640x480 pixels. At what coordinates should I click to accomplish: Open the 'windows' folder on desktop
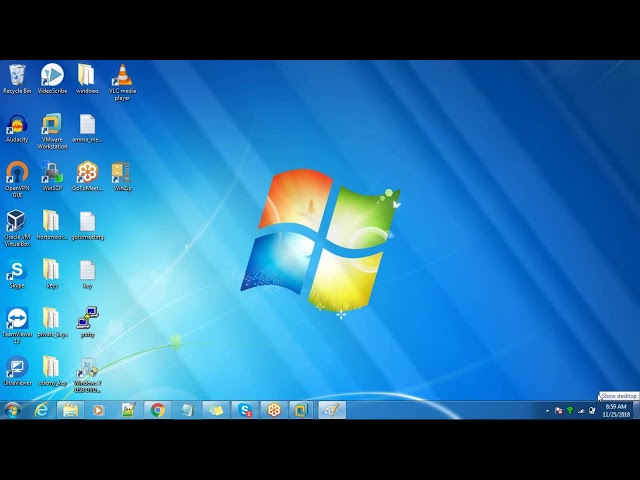coord(87,79)
